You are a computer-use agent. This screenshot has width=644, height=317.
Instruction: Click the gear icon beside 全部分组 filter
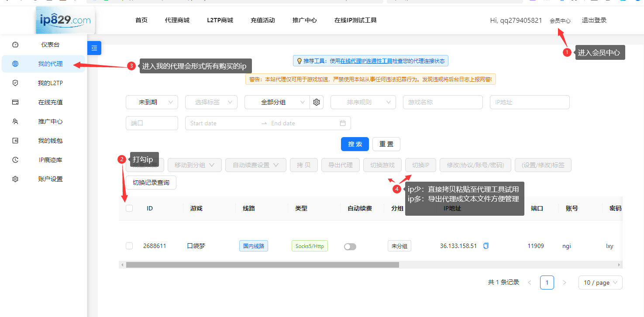(x=317, y=102)
